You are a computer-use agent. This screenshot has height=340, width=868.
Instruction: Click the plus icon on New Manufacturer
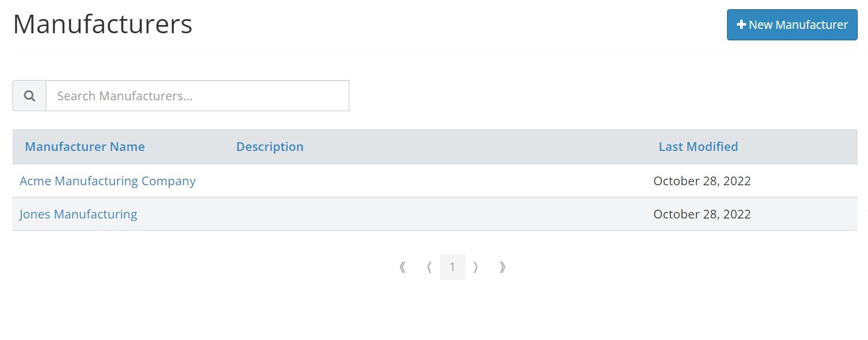tap(741, 25)
